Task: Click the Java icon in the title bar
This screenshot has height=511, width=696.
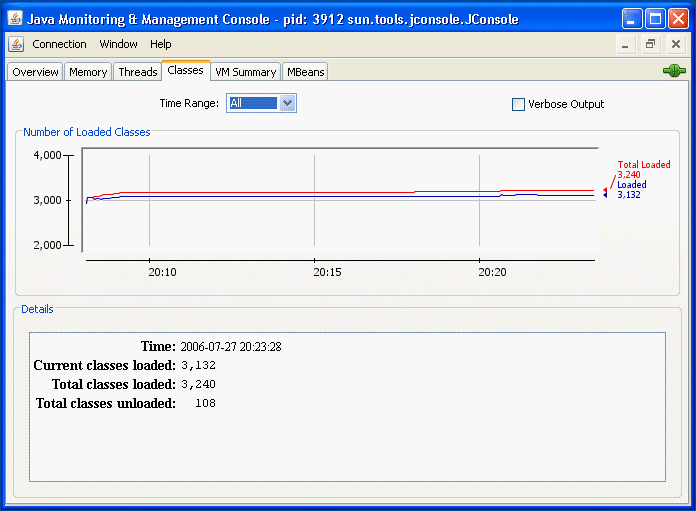Action: tap(16, 18)
